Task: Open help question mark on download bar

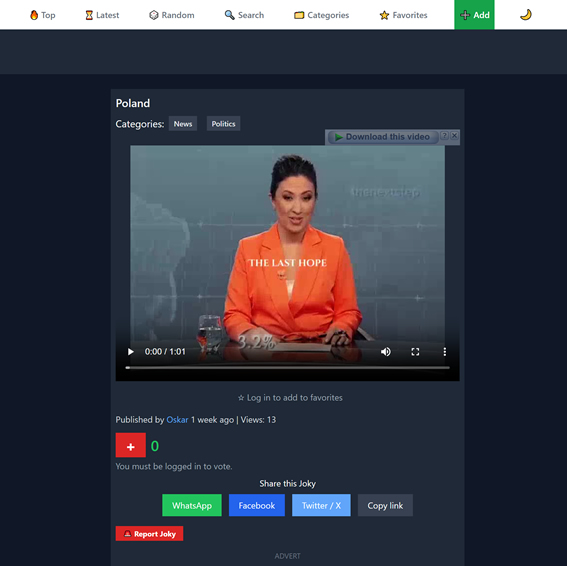Action: pos(444,135)
